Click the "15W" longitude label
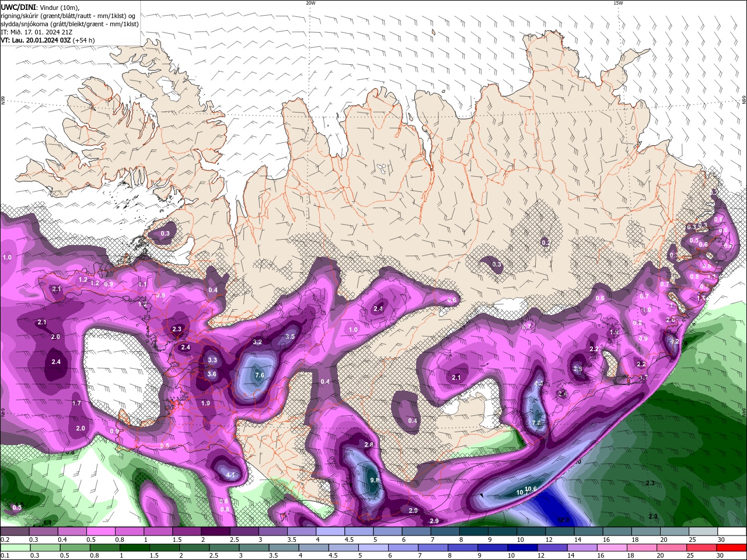This screenshot has height=560, width=747. [x=618, y=3]
